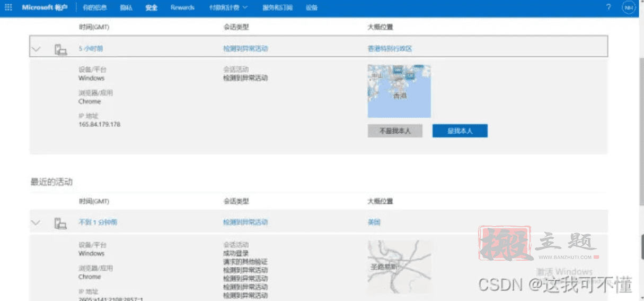
Task: Open the 安全 tab
Action: point(152,7)
